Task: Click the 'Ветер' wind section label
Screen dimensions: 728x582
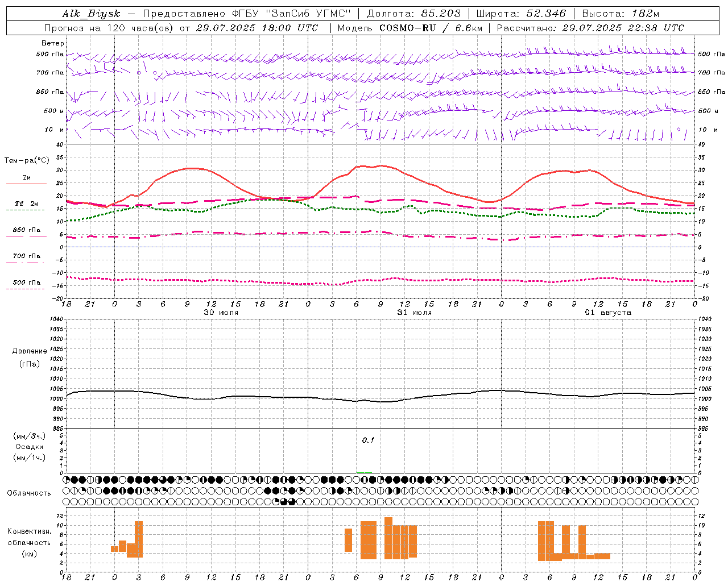Action: (x=53, y=43)
